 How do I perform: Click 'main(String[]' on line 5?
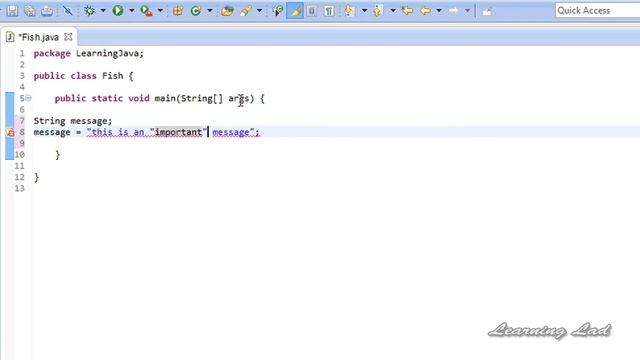189,98
